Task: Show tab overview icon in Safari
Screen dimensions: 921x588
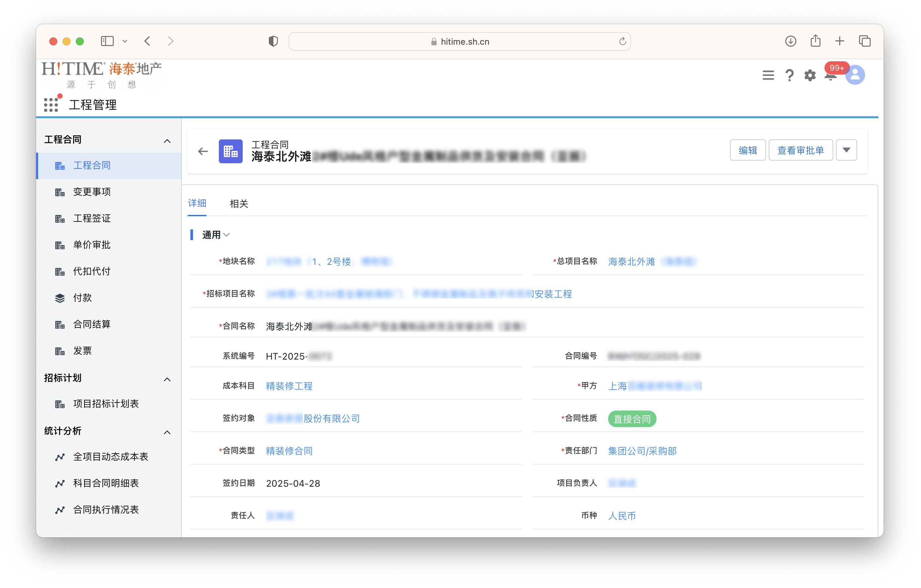Action: [865, 41]
